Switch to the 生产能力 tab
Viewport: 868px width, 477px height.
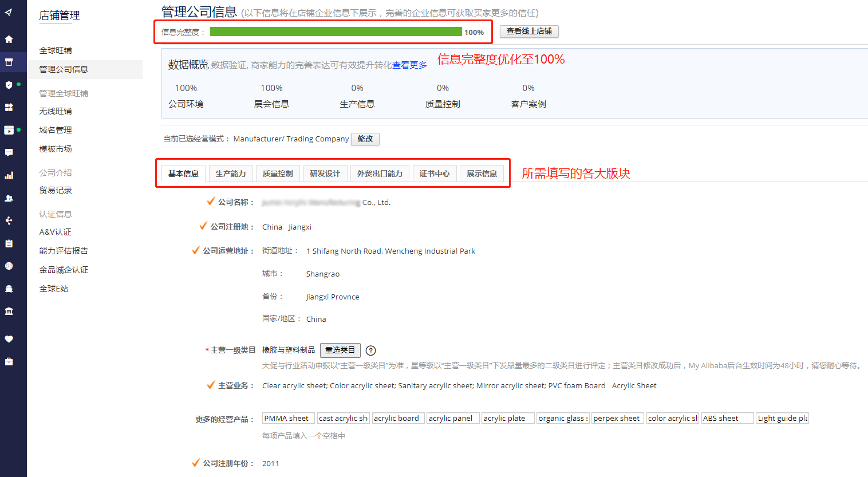coord(231,174)
